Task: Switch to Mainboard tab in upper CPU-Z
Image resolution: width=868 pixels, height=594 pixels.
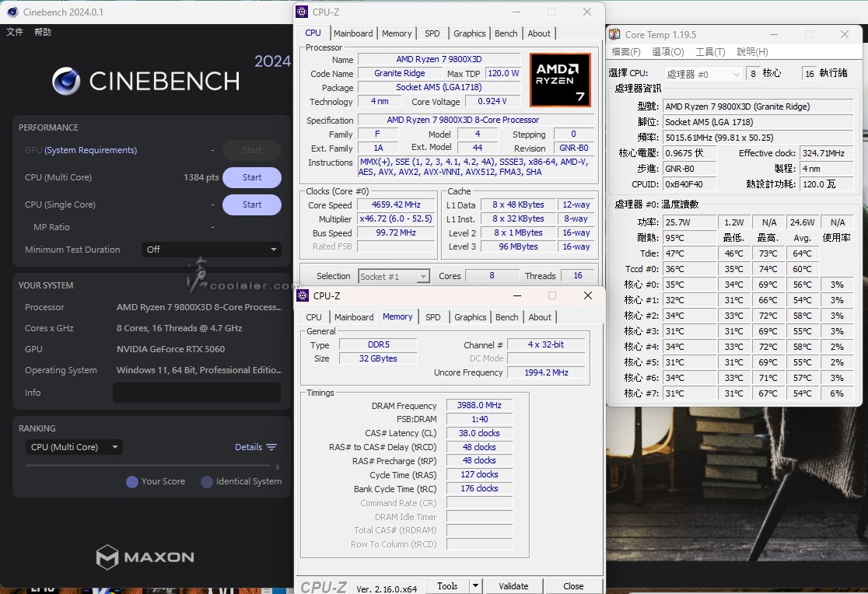Action: click(x=353, y=33)
